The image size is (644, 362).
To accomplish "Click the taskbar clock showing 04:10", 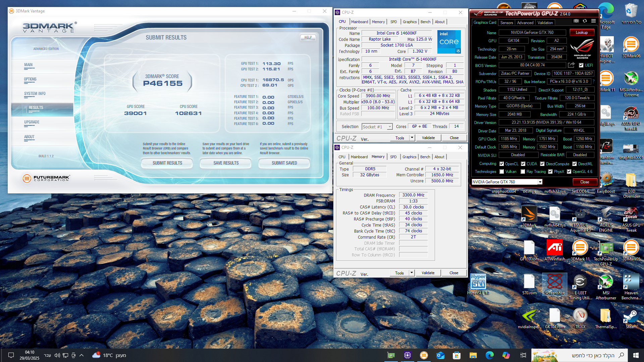I will 30,355.
